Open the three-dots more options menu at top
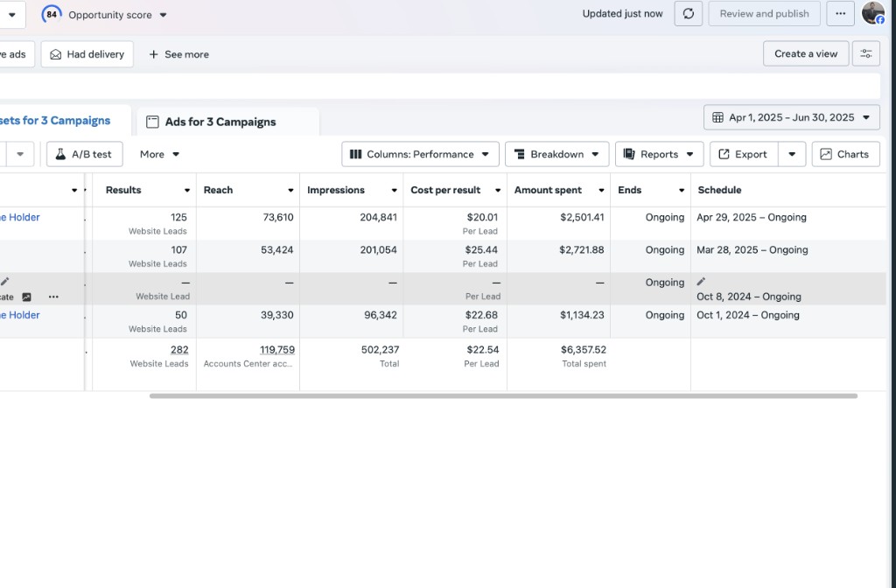 point(840,14)
